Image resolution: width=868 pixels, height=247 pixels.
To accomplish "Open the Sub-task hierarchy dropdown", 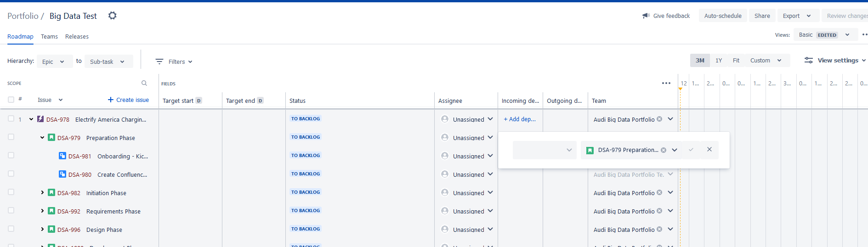I will pos(108,62).
